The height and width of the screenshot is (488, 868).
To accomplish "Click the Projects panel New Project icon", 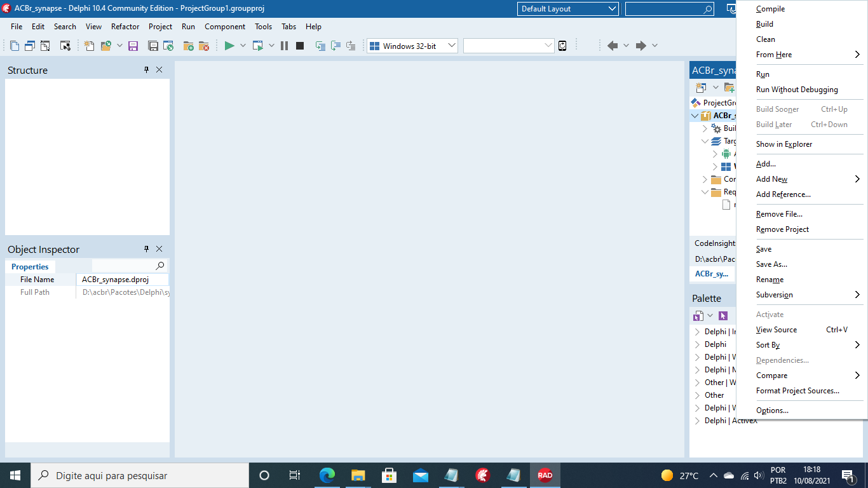I will (701, 87).
